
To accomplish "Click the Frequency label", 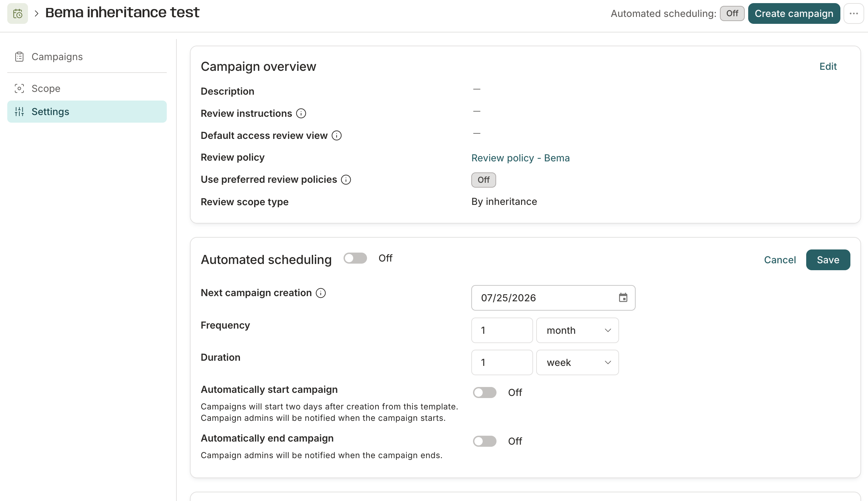I will 225,325.
